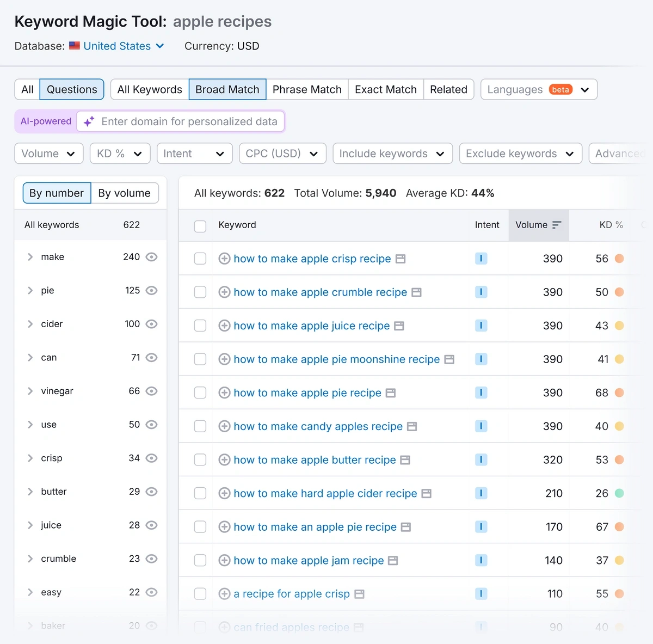Open the KD % filter dropdown
This screenshot has height=644, width=653.
click(120, 154)
